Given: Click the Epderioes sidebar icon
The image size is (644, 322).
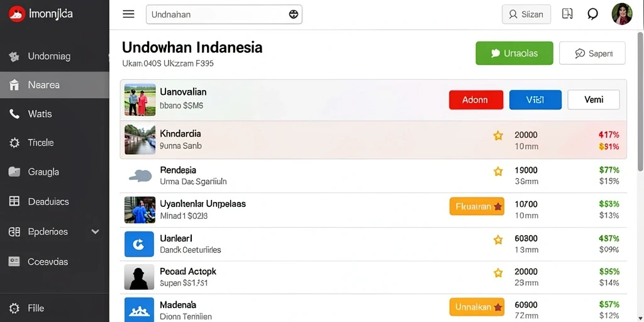Looking at the screenshot, I should point(14,232).
